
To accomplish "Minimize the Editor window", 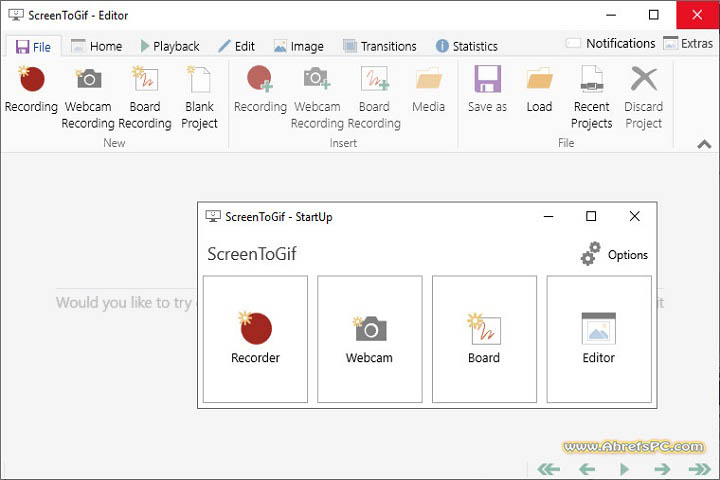I will pos(611,15).
